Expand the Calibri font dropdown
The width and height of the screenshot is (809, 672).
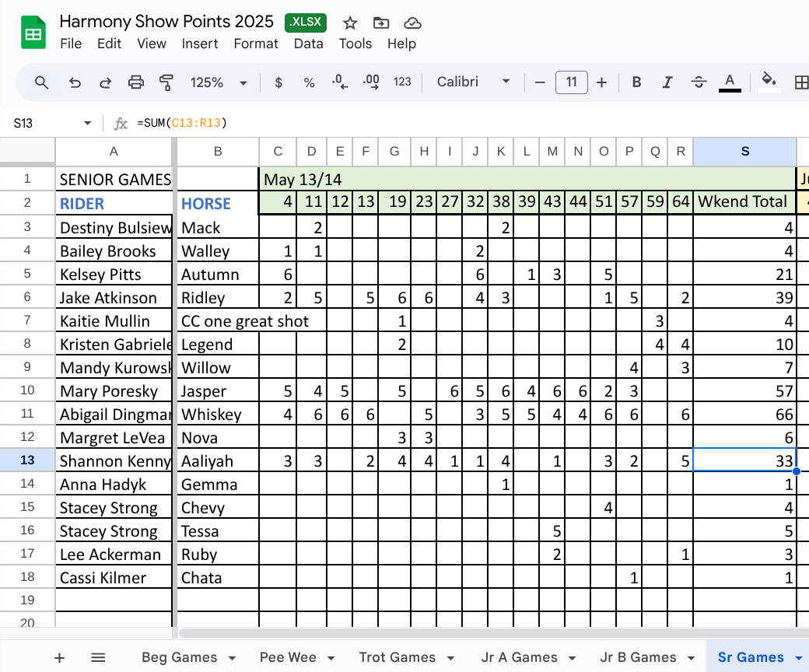[473, 82]
